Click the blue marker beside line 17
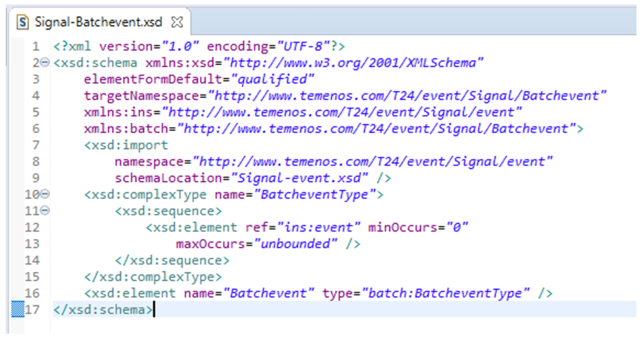644x339 pixels. point(18,309)
